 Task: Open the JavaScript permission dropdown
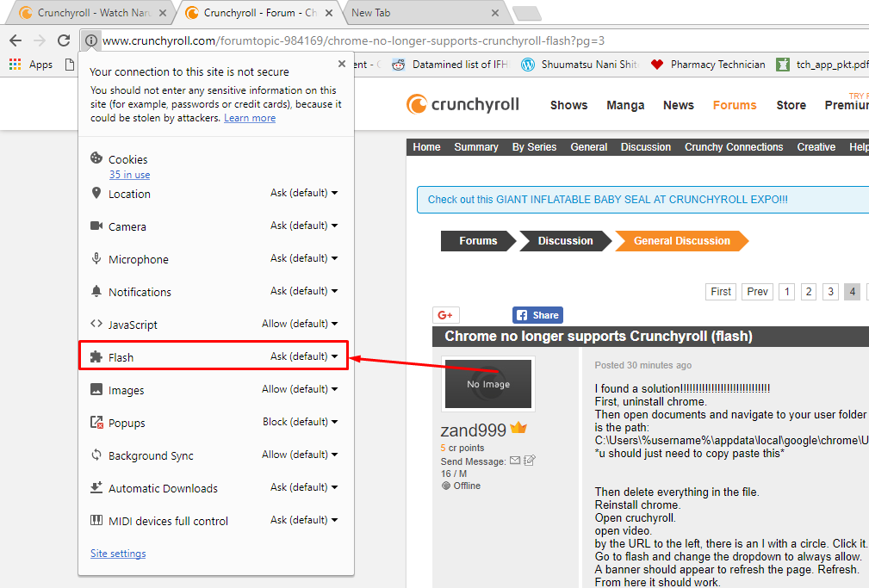(x=300, y=324)
